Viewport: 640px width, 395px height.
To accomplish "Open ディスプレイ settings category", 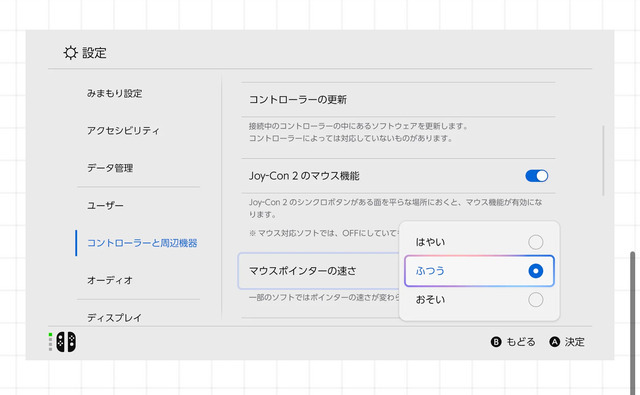I will [x=114, y=317].
